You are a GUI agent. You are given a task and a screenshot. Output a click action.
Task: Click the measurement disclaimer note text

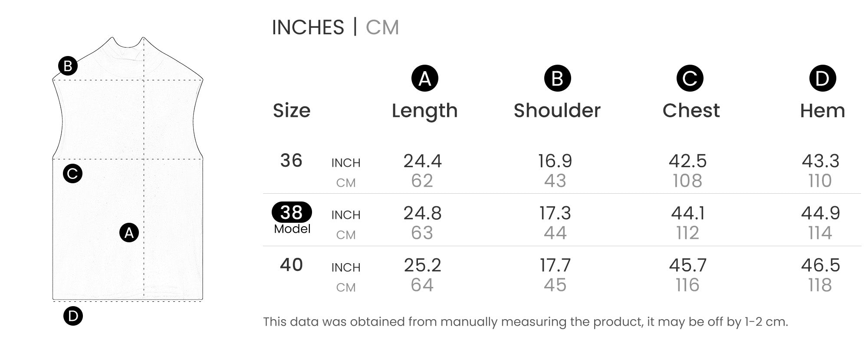coord(526,322)
